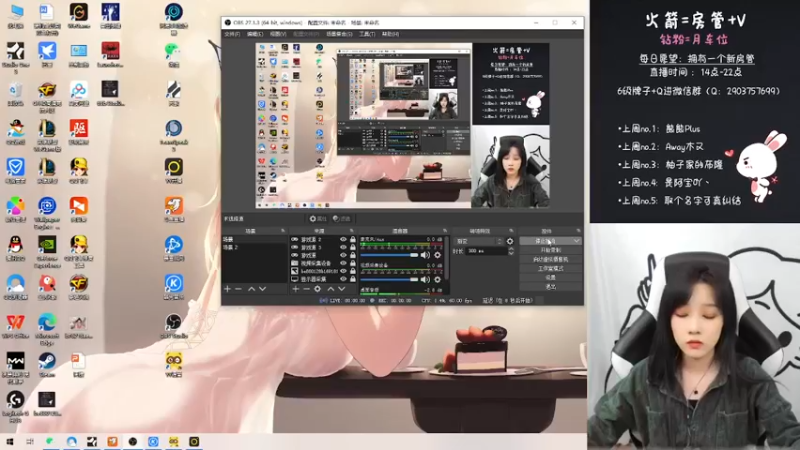Toggle the lock on the first source
Screen dimensions: 800x450
353,239
